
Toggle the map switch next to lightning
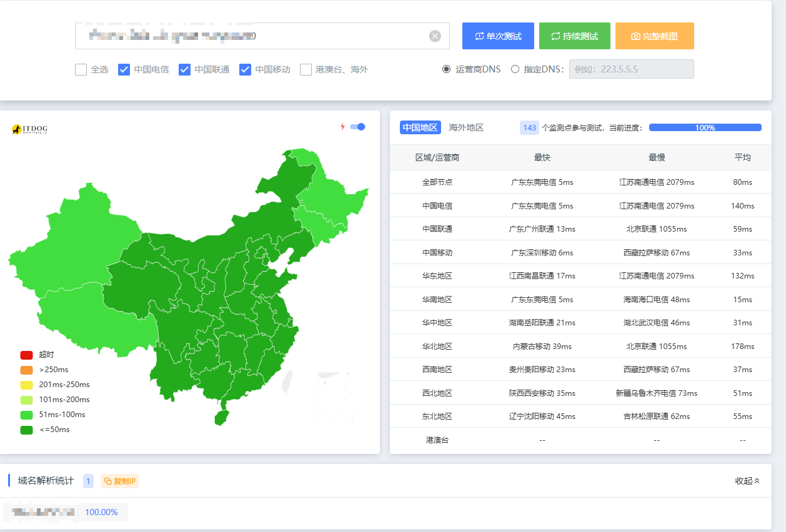coord(357,127)
